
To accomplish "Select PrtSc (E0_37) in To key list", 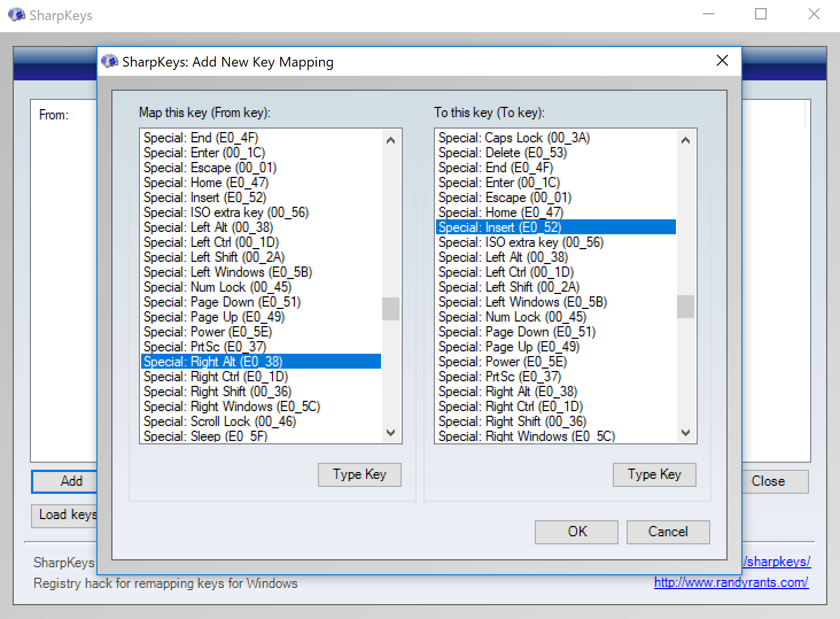I will click(556, 377).
